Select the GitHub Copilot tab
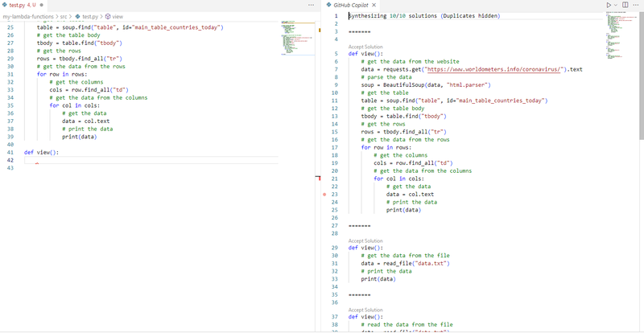The height and width of the screenshot is (333, 644). [x=351, y=6]
